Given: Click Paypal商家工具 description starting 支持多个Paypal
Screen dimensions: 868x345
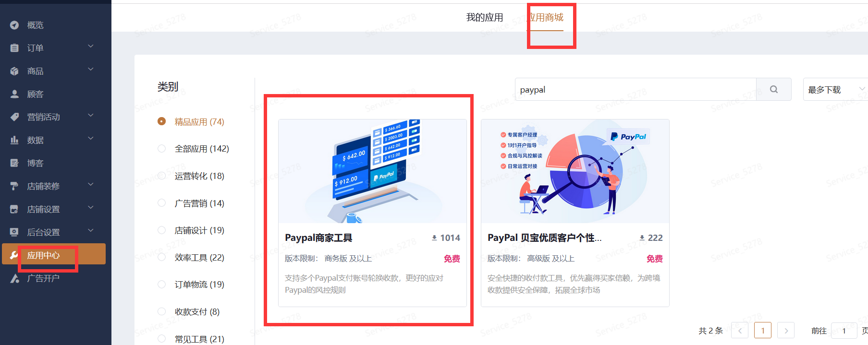Looking at the screenshot, I should [x=364, y=284].
